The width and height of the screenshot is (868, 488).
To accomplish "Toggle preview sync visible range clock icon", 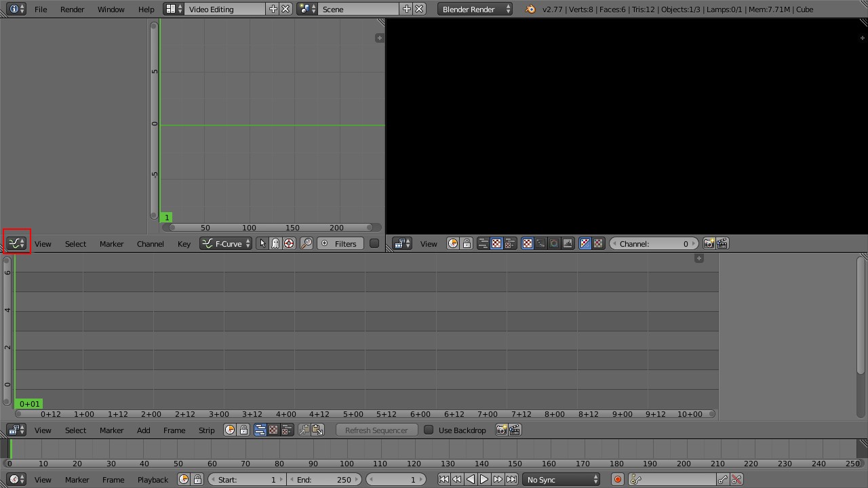I will (x=453, y=244).
